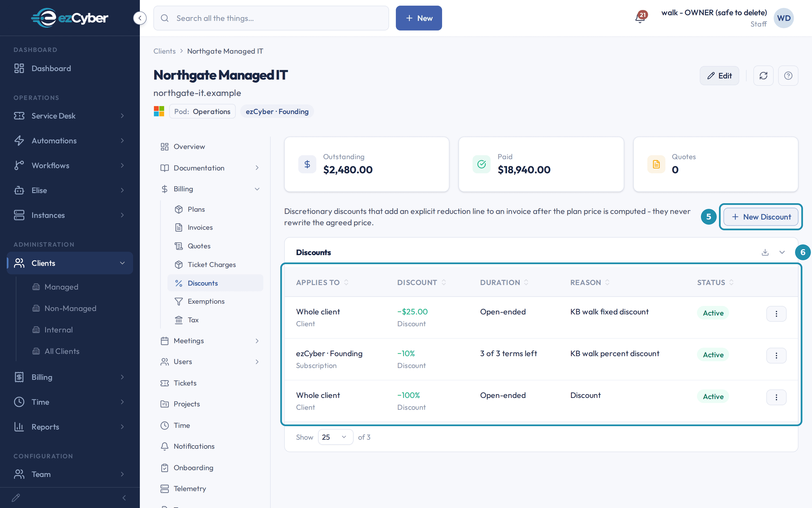This screenshot has width=812, height=508.
Task: Download the Discounts table export icon
Action: pyautogui.click(x=765, y=252)
